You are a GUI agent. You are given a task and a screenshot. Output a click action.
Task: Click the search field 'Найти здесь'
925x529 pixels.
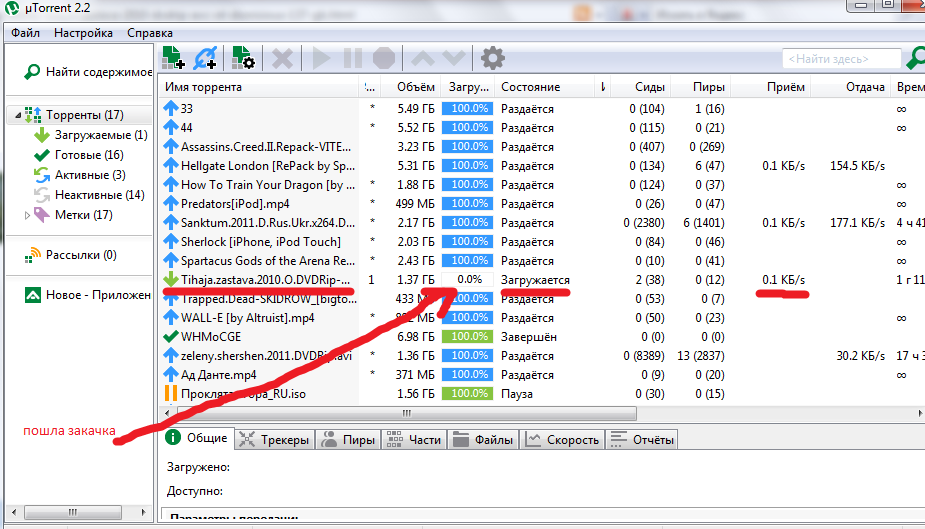click(x=842, y=59)
